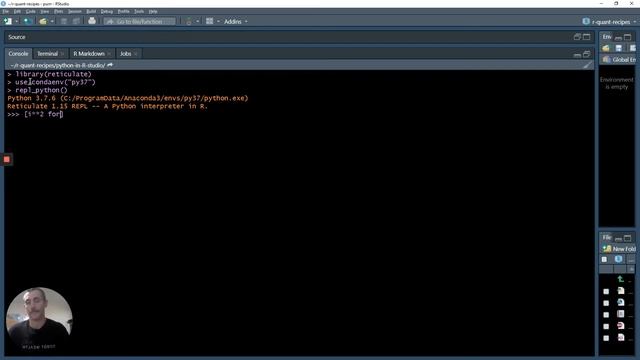The image size is (640, 360).
Task: Open the Debug menu
Action: click(107, 11)
